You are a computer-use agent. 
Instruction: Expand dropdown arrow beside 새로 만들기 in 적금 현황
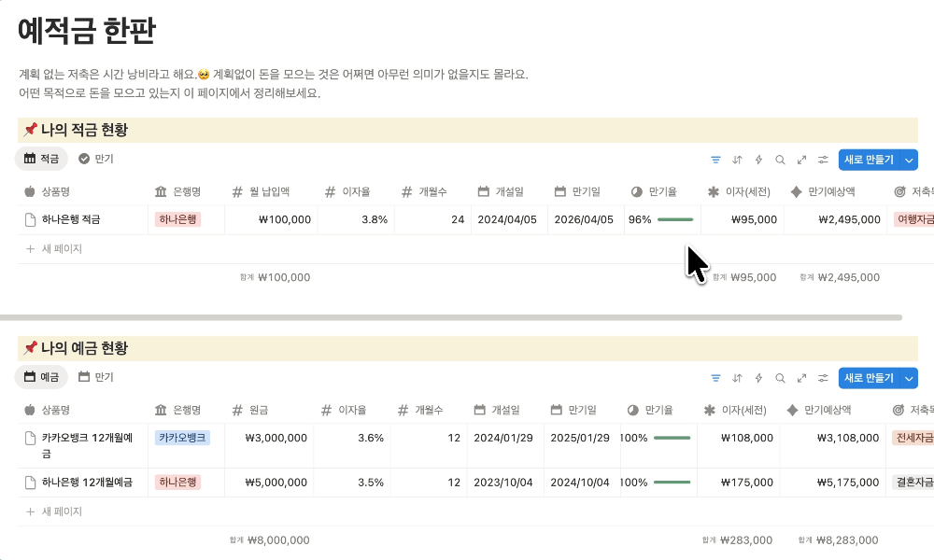tap(909, 160)
